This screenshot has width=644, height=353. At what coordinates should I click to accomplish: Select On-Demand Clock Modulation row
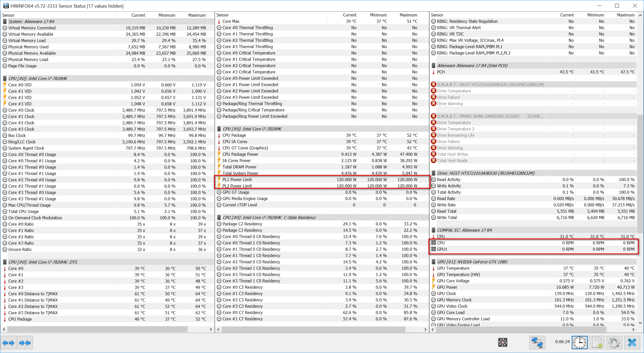108,218
